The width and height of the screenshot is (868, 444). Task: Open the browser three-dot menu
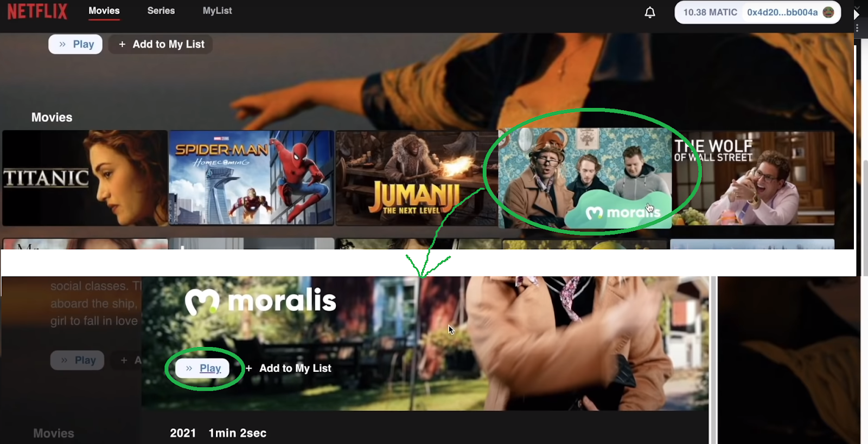click(858, 28)
